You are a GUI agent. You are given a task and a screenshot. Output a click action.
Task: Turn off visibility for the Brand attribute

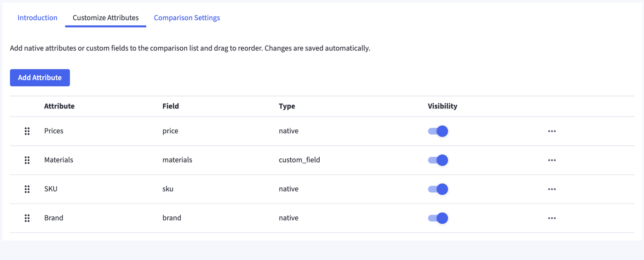(438, 218)
